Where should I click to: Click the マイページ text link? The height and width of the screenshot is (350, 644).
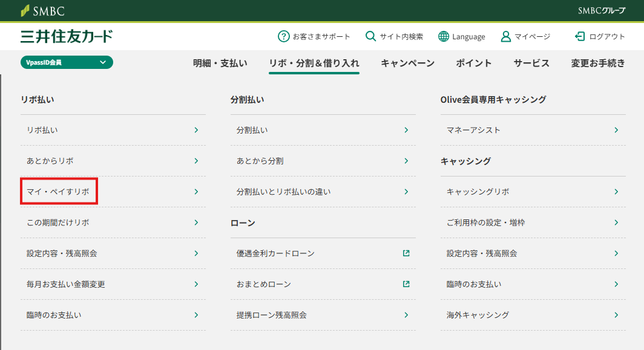pyautogui.click(x=532, y=36)
